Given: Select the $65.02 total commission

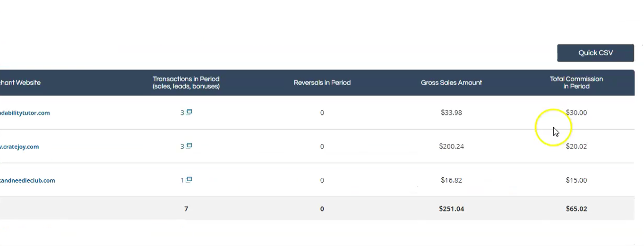Looking at the screenshot, I should (576, 209).
